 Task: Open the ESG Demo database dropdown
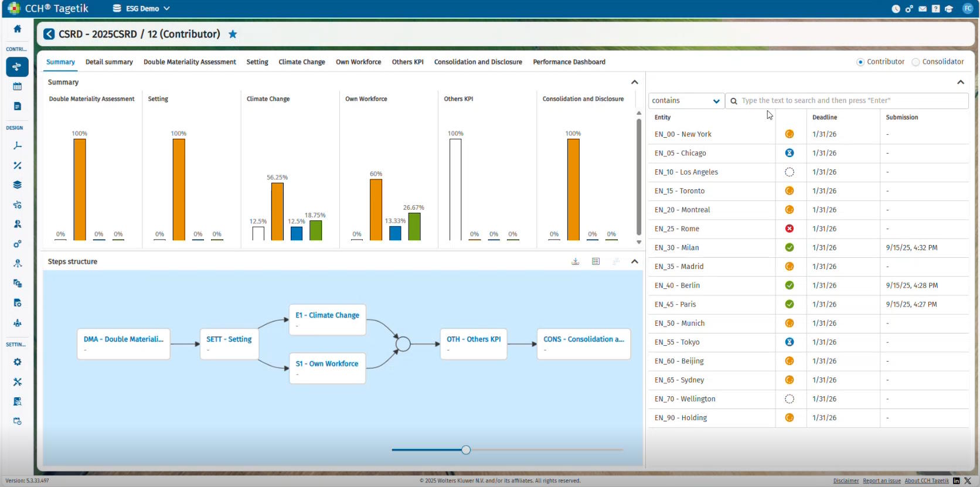[142, 9]
